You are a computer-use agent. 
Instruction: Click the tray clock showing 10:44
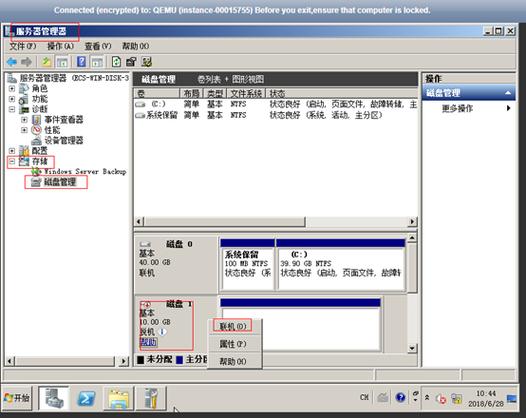click(x=486, y=398)
